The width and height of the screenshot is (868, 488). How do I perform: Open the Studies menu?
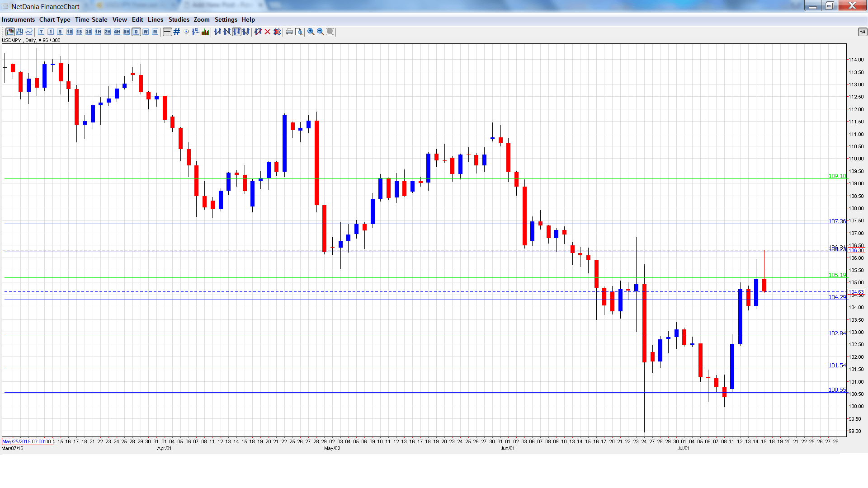point(179,19)
